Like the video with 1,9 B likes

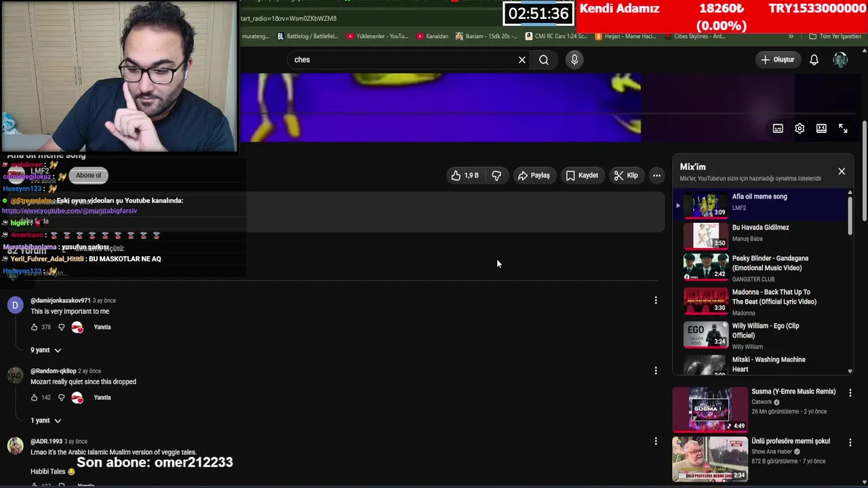465,176
